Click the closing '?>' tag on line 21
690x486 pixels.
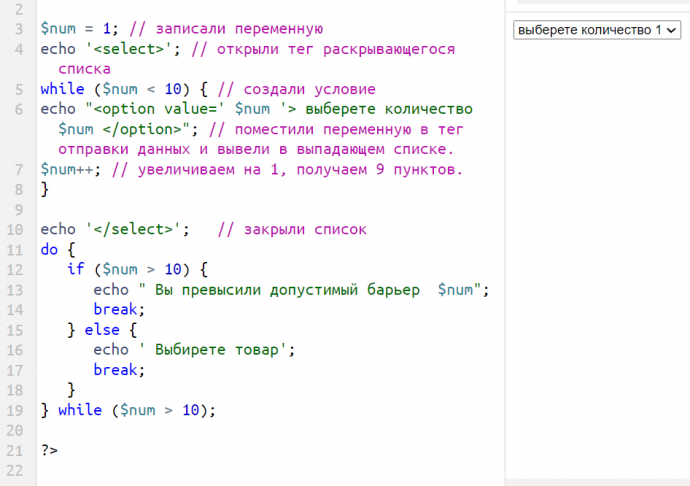click(x=49, y=450)
